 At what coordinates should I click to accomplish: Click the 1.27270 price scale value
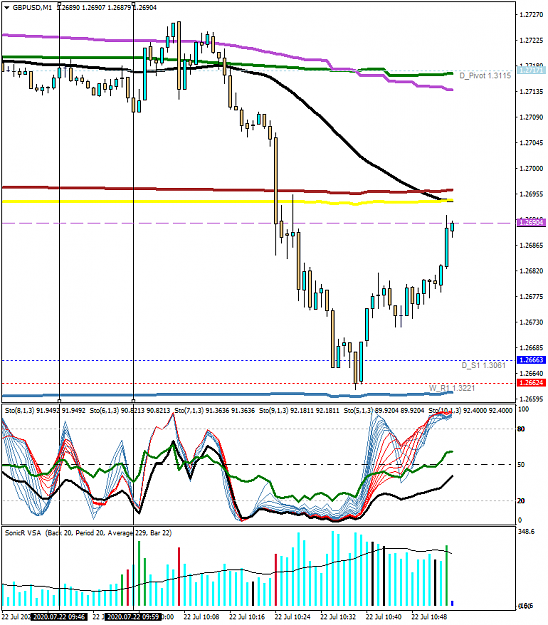(x=531, y=15)
